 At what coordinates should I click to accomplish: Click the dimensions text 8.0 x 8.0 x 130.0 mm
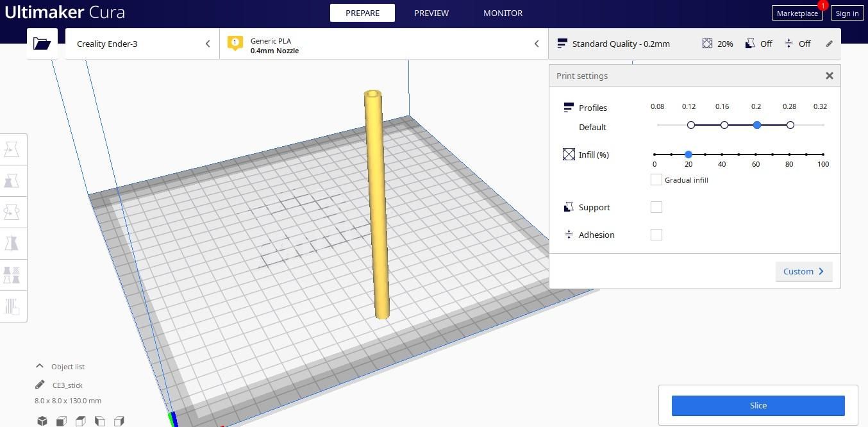68,401
